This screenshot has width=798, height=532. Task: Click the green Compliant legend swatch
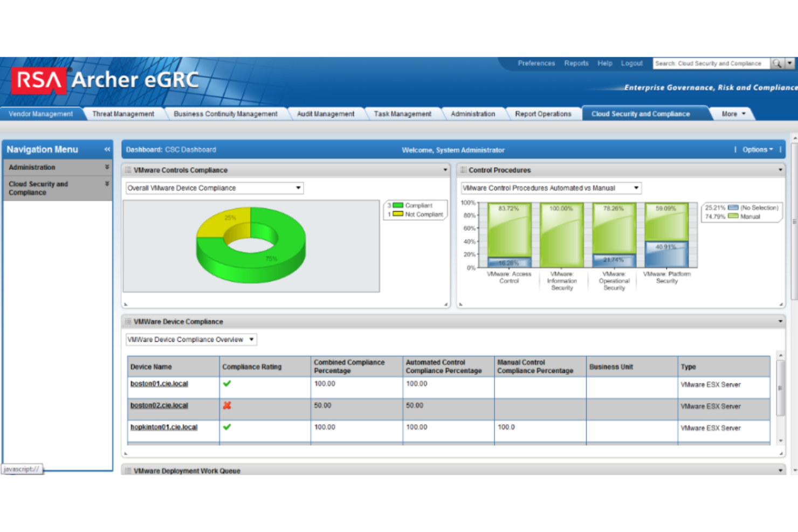(398, 205)
